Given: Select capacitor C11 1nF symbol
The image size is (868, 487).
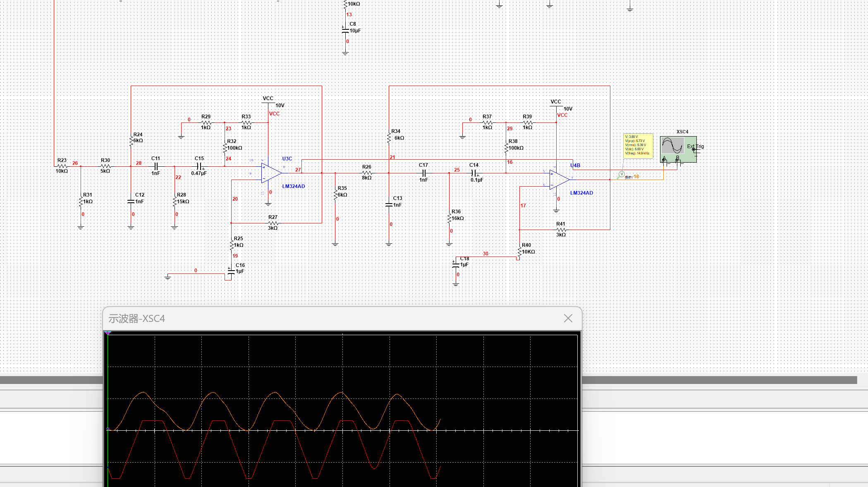Looking at the screenshot, I should tap(156, 166).
